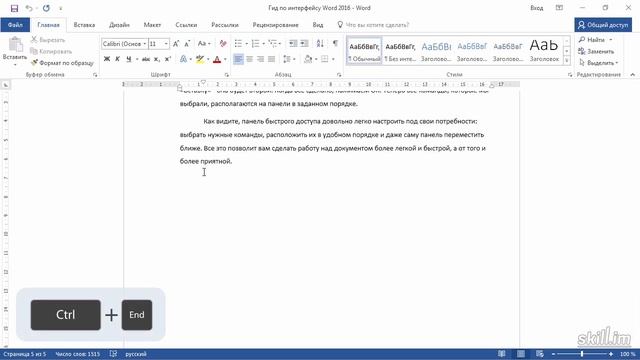640x360 pixels.
Task: Switch to Макет tab
Action: (x=152, y=25)
